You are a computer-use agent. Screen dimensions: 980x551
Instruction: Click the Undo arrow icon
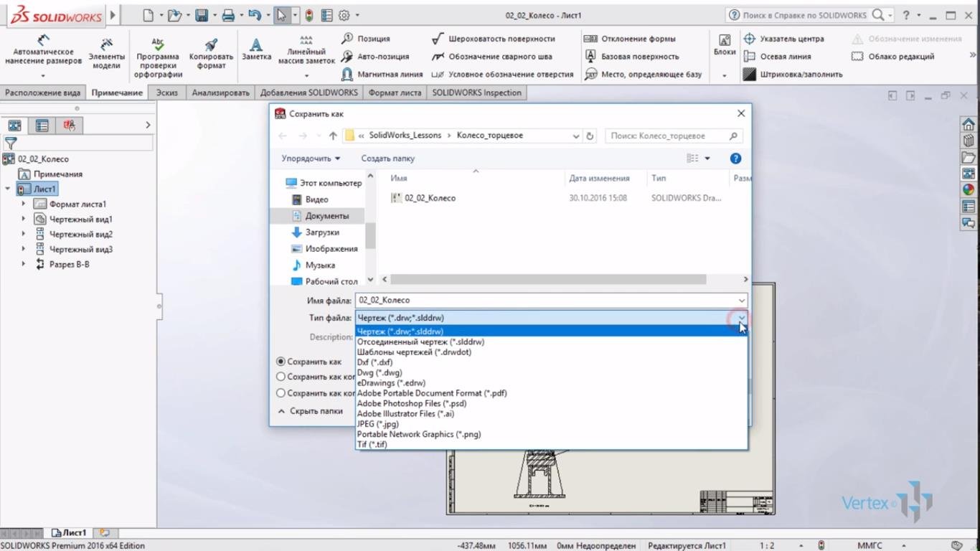pyautogui.click(x=254, y=15)
